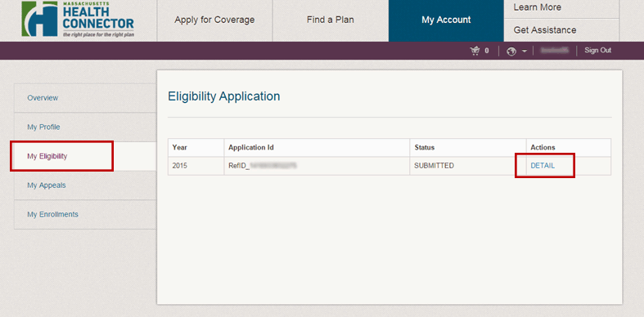Click the Health Connector logo
This screenshot has width=644, height=317.
tap(78, 20)
